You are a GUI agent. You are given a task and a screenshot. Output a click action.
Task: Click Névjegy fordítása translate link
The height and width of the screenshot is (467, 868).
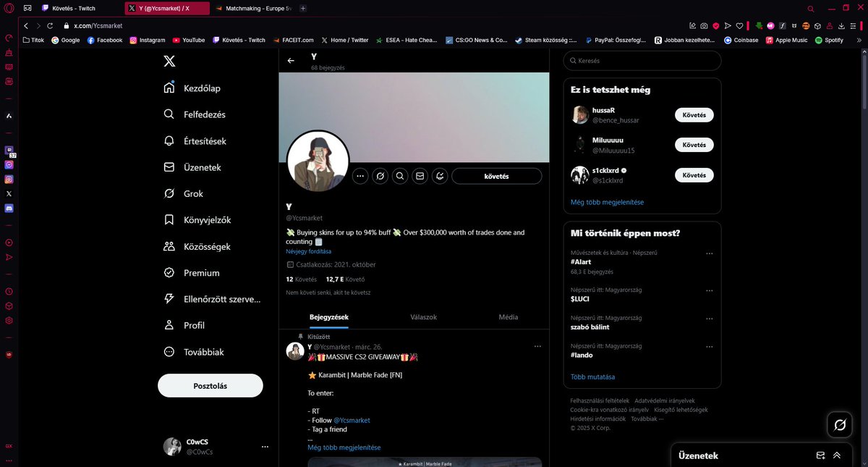[x=308, y=251]
